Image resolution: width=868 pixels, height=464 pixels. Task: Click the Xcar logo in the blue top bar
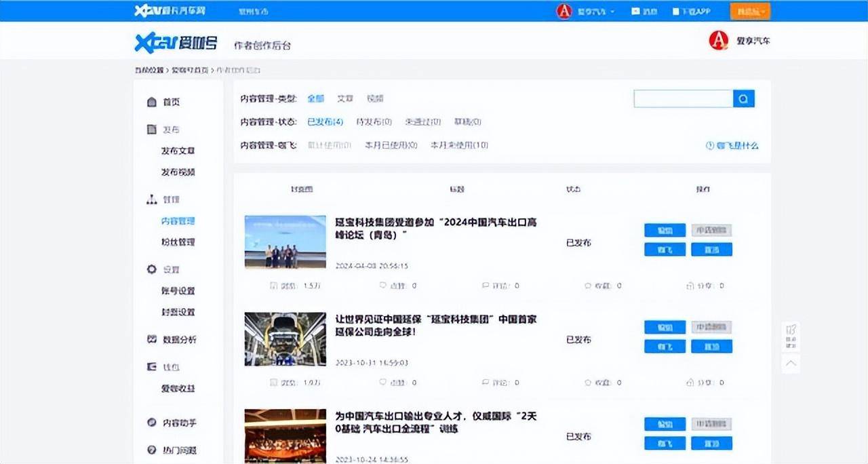pyautogui.click(x=170, y=11)
